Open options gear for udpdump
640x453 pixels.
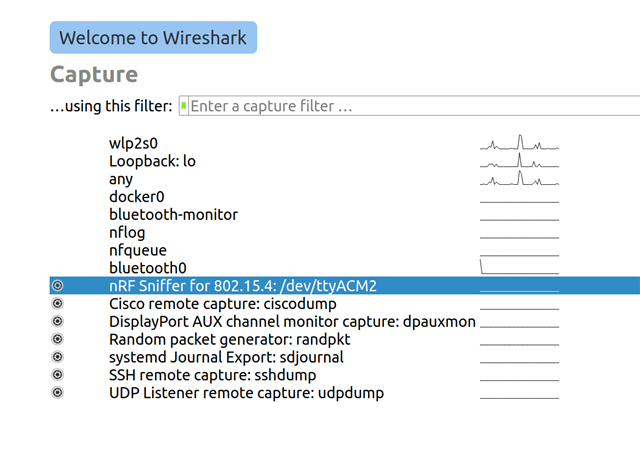point(58,393)
